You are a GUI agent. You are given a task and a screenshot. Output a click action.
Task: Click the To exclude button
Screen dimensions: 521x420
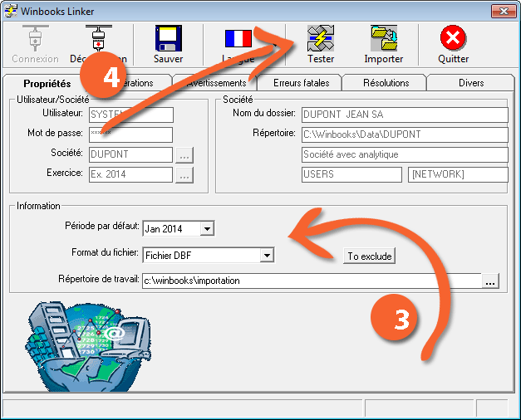(x=370, y=256)
